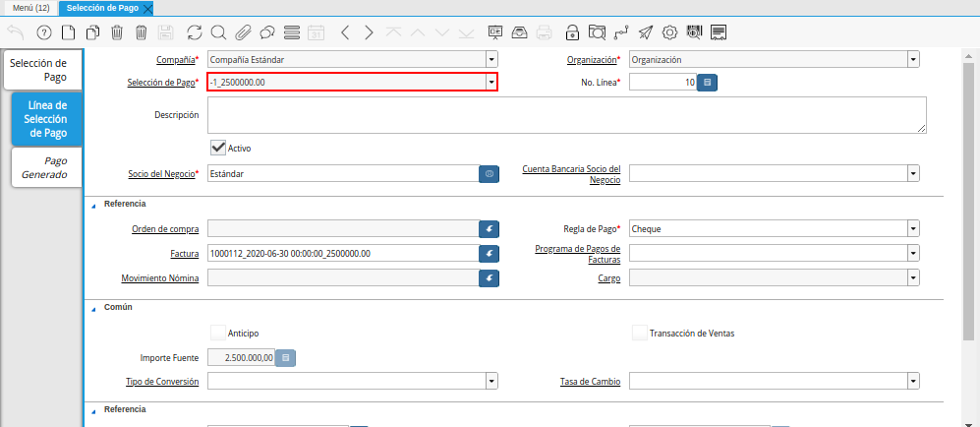Click lookup button beside Factura field
Screen dimensions: 980x427
489,253
